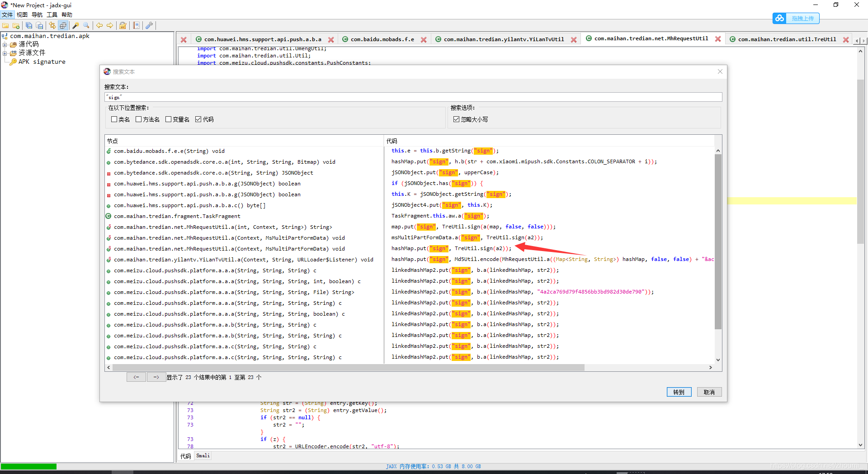
Task: Close the YiLanTvUtil tab
Action: click(574, 40)
